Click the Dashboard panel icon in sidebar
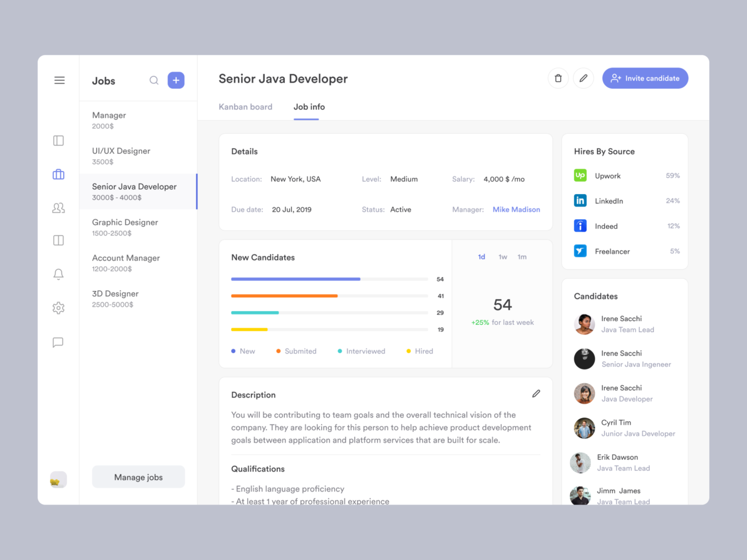 (58, 140)
